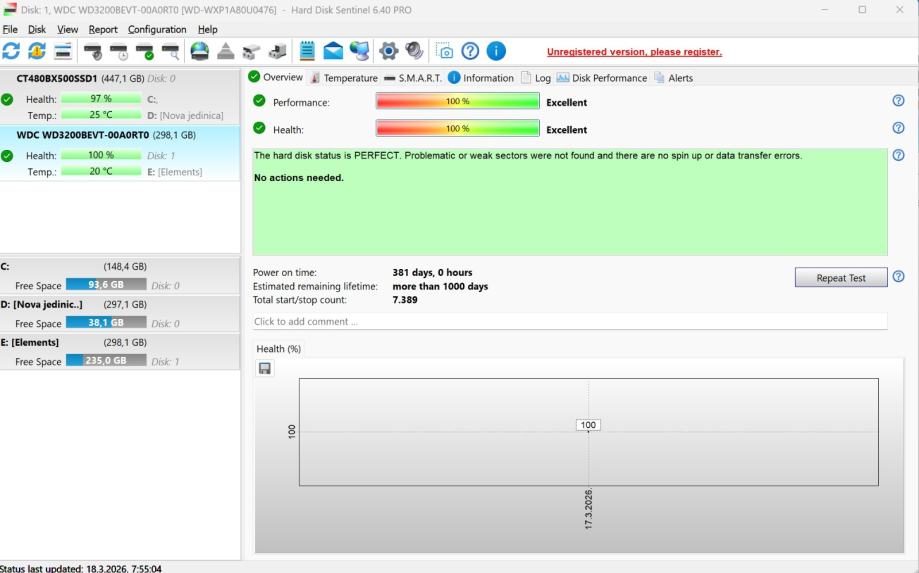Click the Performance 100 % gradient bar
This screenshot has width=919, height=573.
[x=457, y=101]
